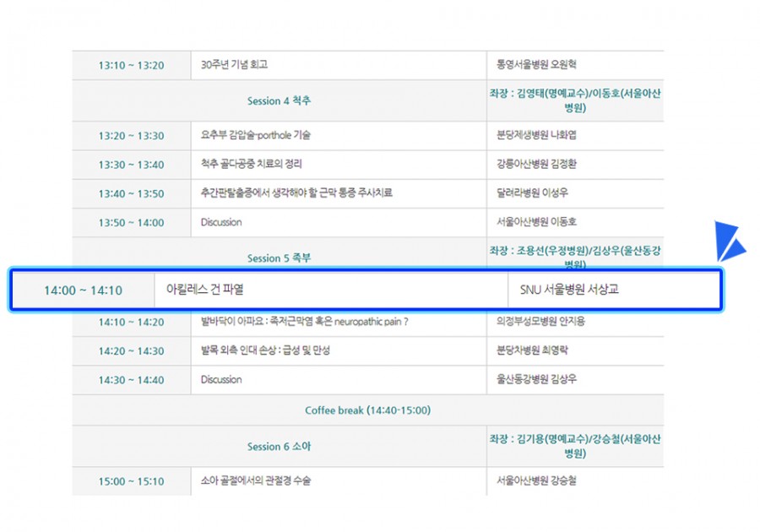This screenshot has width=760, height=532.
Task: Select the Coffee break (14:40-15:00) row
Action: click(367, 410)
